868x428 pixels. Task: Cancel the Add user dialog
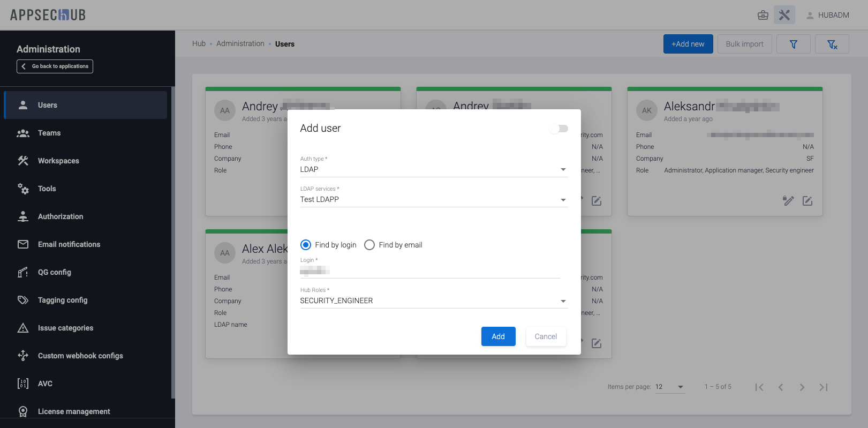(x=545, y=336)
